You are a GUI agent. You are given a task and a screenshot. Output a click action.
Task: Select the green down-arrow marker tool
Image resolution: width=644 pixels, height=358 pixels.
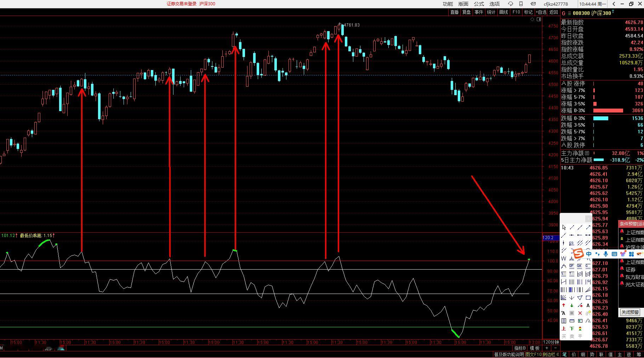coord(572,305)
